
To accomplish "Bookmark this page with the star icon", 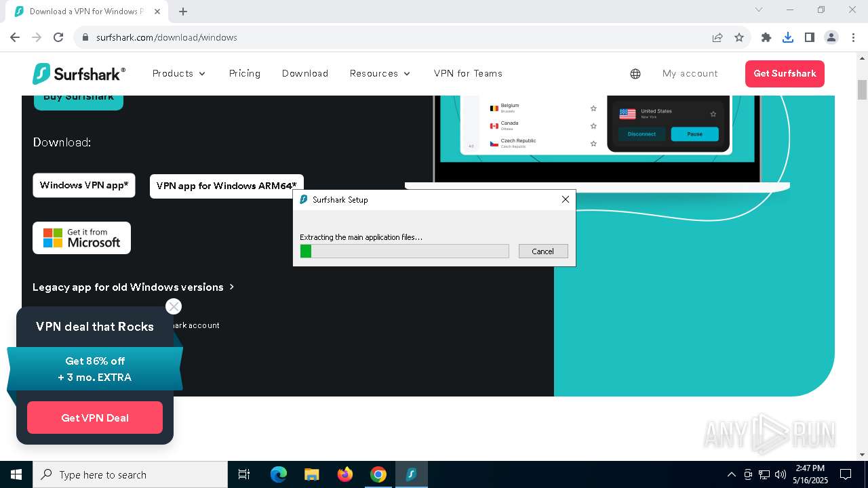I will tap(739, 37).
